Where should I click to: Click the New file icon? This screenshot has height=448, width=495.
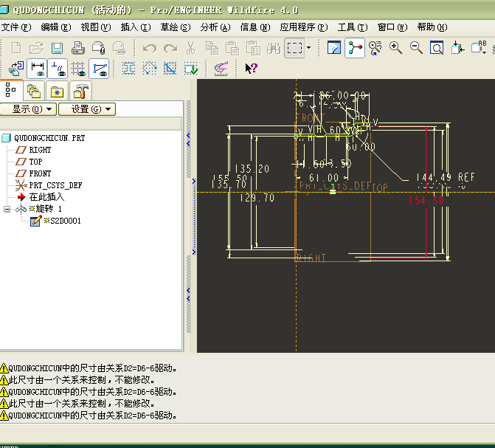point(16,48)
